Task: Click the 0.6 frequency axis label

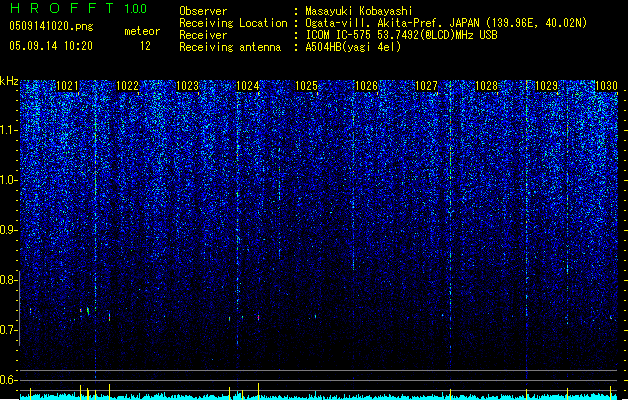Action: [x=8, y=380]
